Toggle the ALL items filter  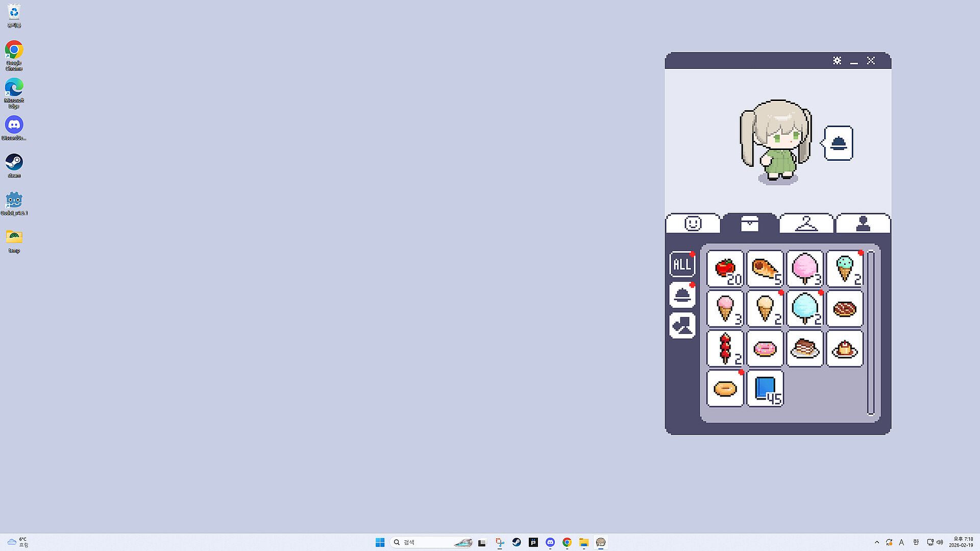click(682, 264)
